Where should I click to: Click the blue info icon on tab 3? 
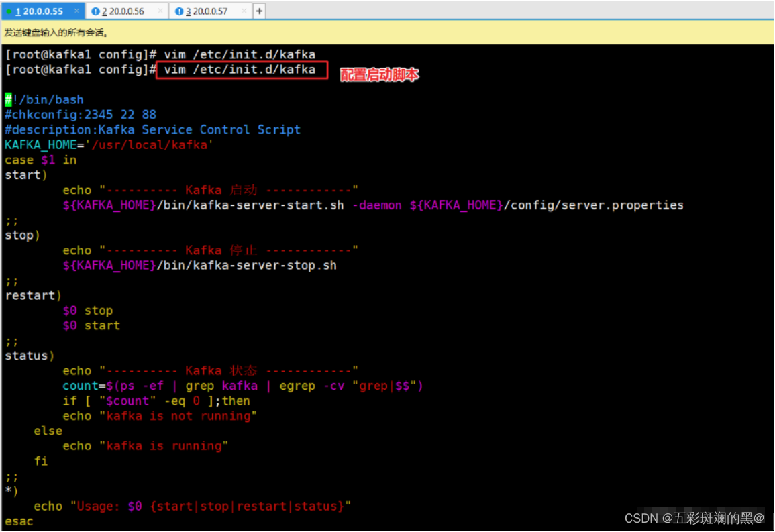179,11
